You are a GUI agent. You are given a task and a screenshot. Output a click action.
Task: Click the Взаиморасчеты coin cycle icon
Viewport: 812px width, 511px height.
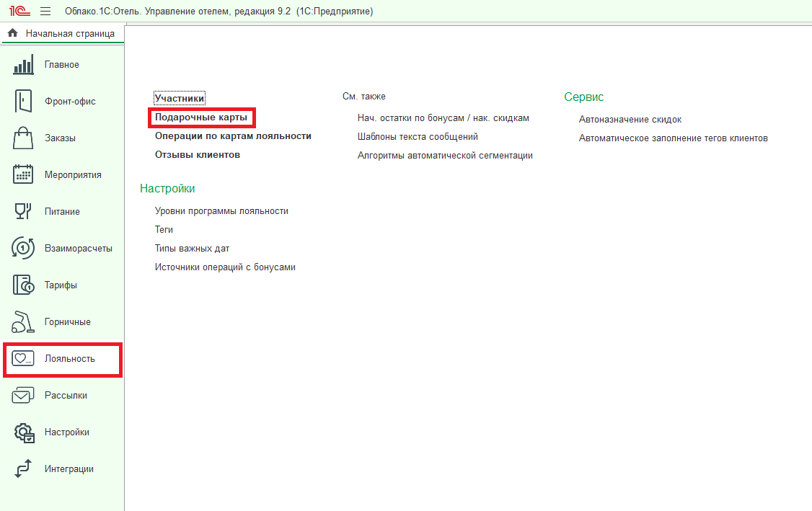click(23, 248)
